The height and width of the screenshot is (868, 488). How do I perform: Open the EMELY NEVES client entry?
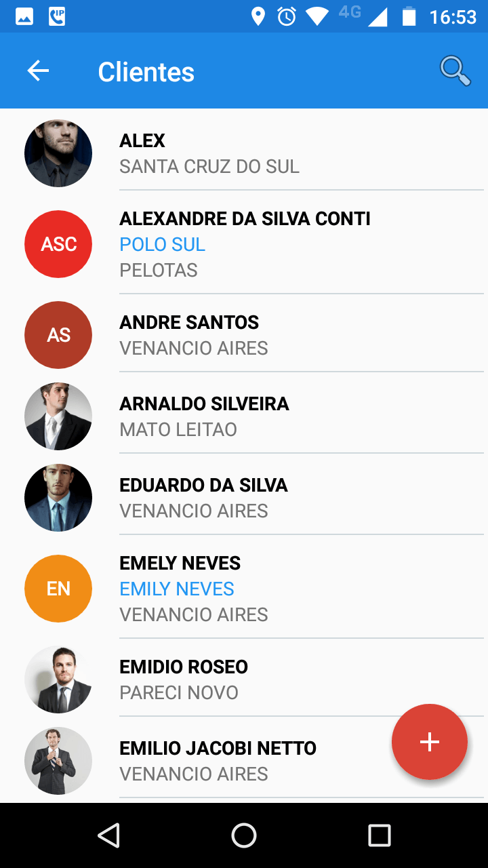point(180,564)
